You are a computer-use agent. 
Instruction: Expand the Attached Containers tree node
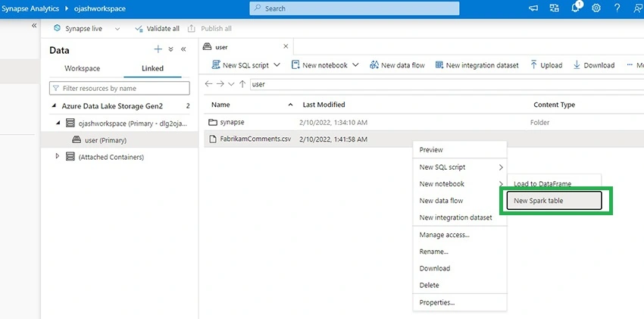point(57,156)
